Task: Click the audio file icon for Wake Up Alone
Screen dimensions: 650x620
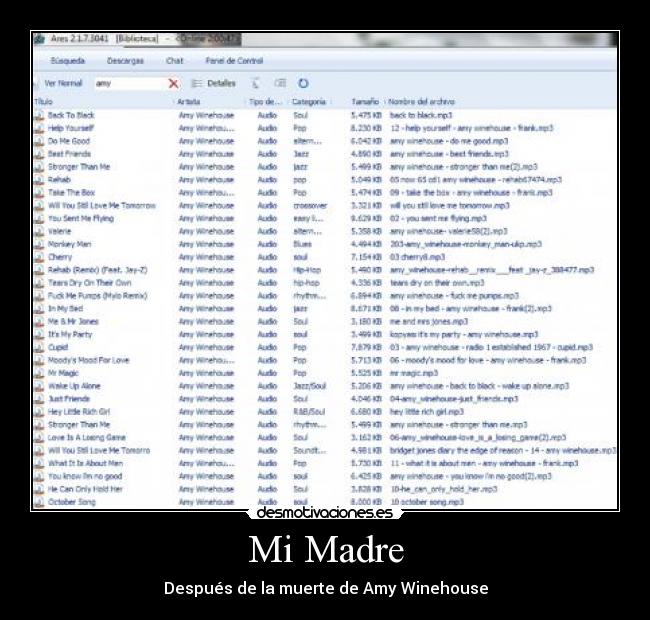Action: 39,386
